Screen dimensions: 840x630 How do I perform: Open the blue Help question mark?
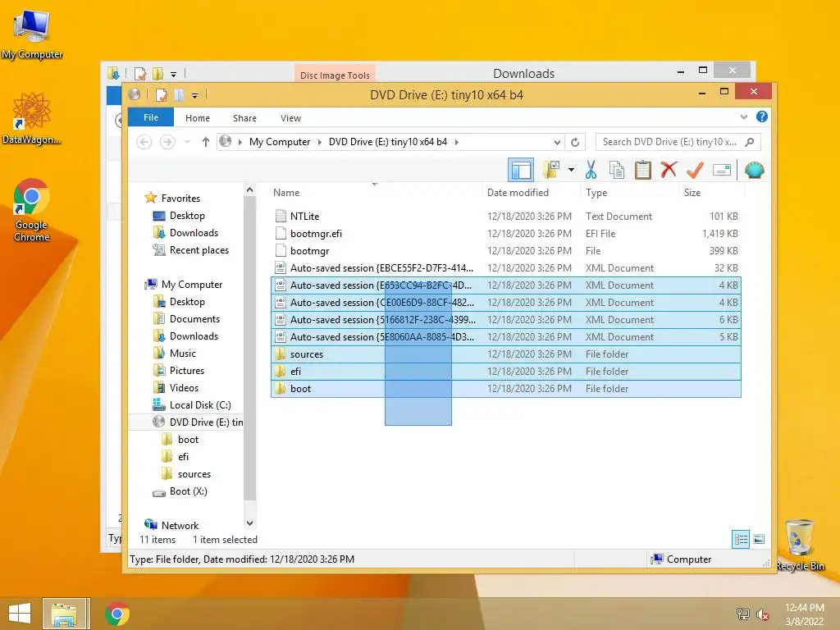[x=761, y=116]
